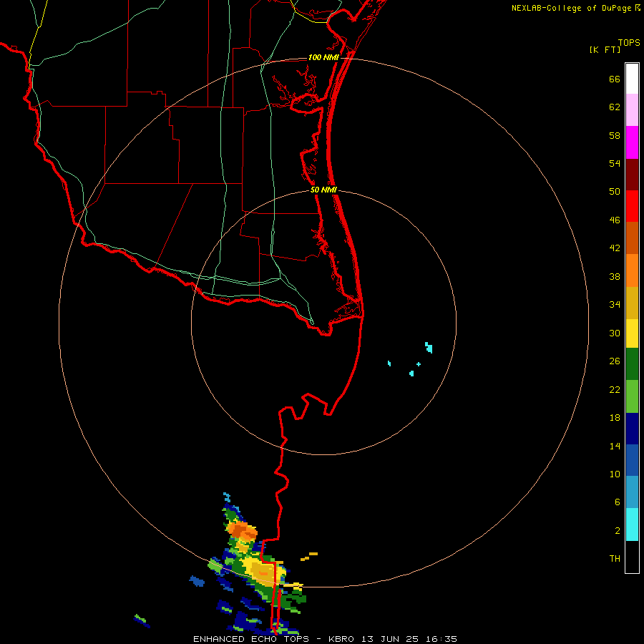This screenshot has height=644, width=644.
Task: Click the dark green 30 kft swatch
Action: click(632, 364)
